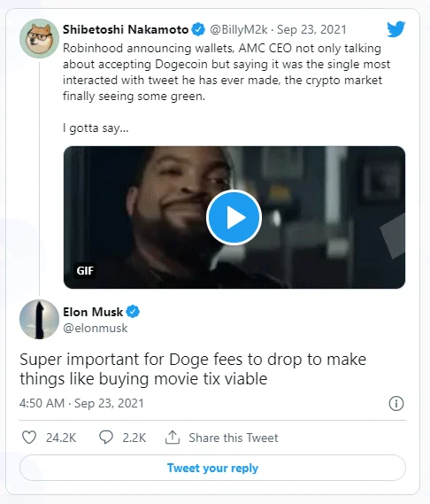
Task: Click the Tweet your reply button
Action: point(212,468)
